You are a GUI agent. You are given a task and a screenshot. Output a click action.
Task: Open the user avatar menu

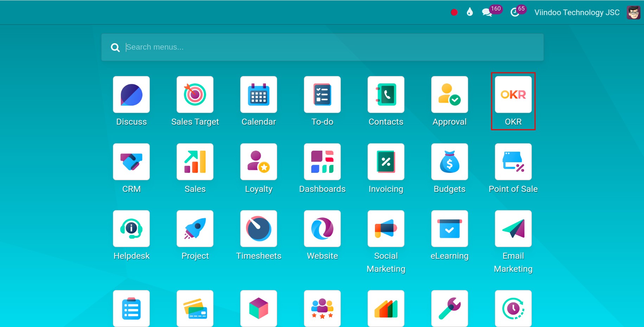click(633, 12)
